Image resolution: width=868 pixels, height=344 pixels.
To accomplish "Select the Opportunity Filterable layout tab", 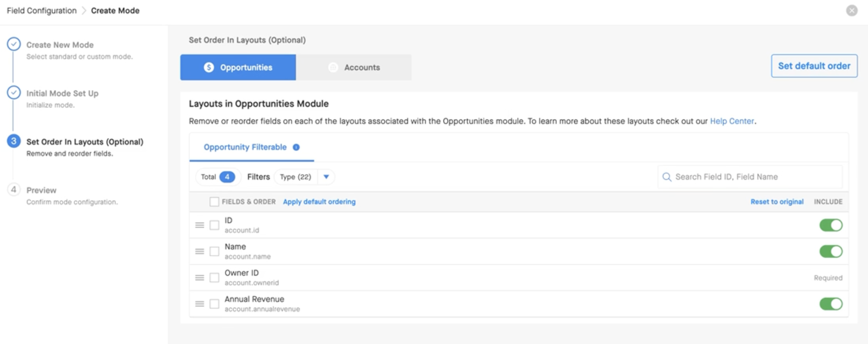I will (x=251, y=147).
